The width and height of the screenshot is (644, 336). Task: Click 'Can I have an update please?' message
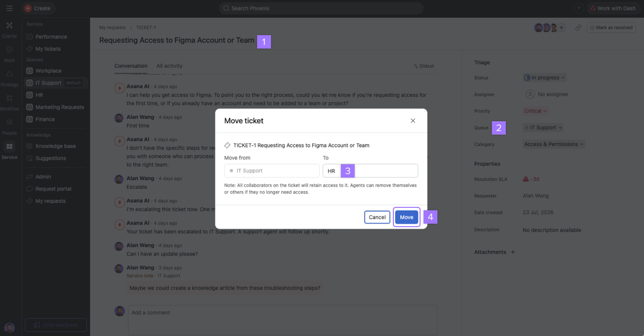pyautogui.click(x=162, y=254)
